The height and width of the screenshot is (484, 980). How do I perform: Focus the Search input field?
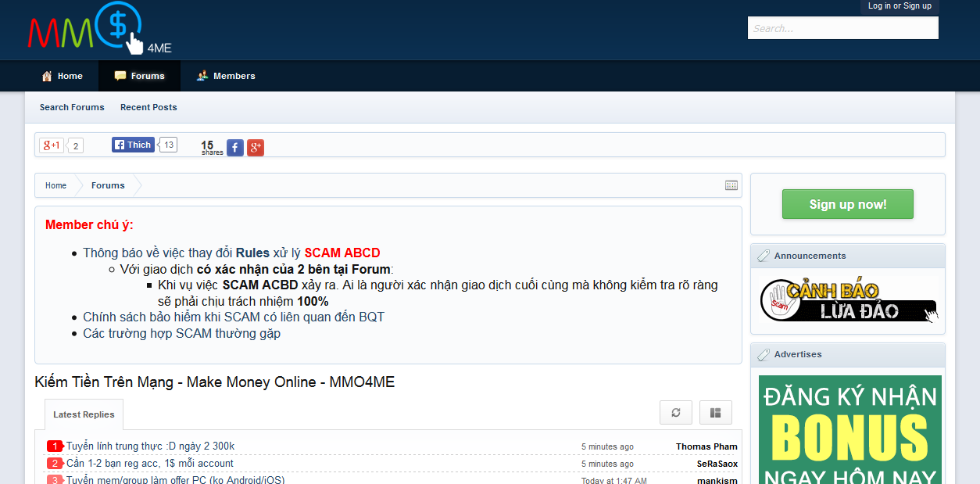click(x=843, y=28)
